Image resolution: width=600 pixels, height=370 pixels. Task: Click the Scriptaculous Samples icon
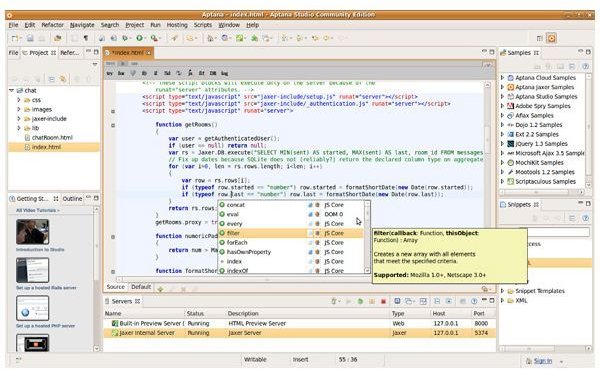click(510, 181)
